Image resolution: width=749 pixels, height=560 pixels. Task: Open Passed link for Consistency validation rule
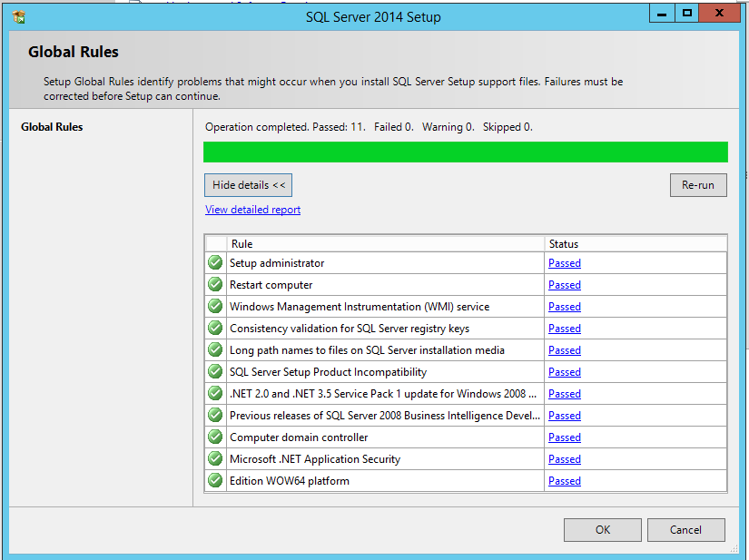tap(565, 329)
